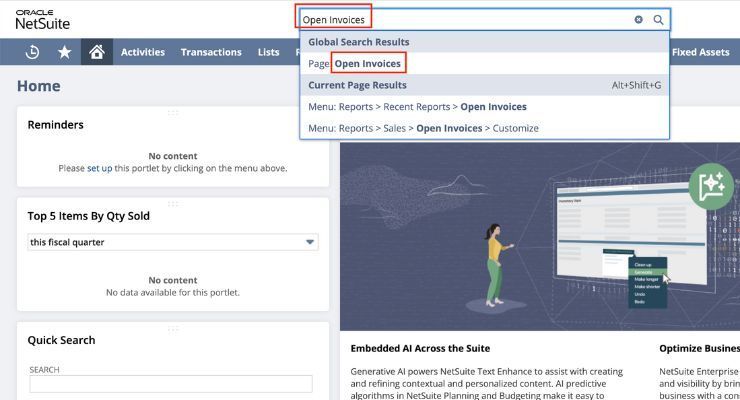Go to Home via house icon

[97, 52]
